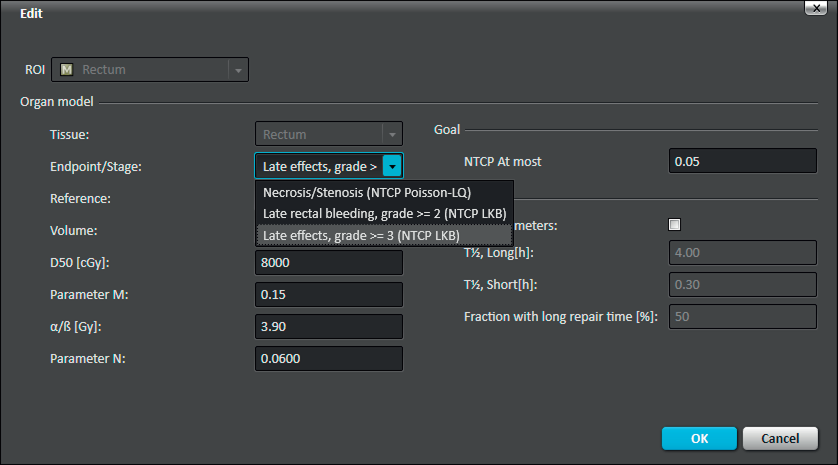Click the Goal section heading
838x465 pixels.
click(x=447, y=130)
